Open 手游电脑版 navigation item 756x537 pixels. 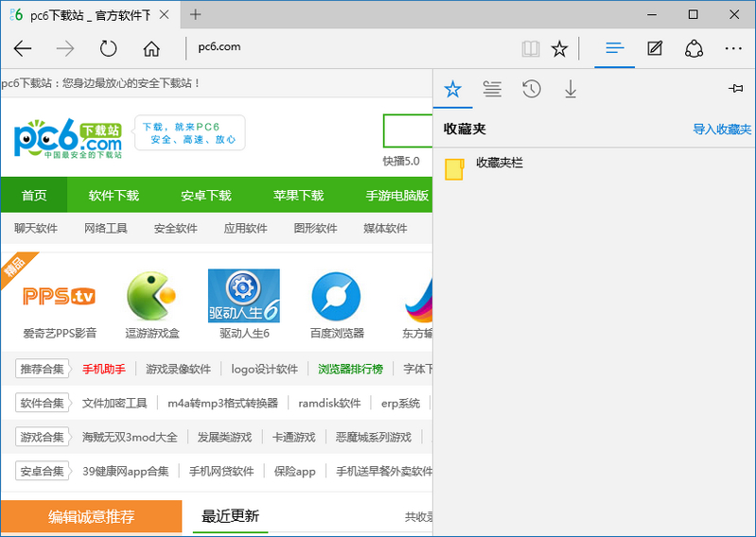point(396,195)
